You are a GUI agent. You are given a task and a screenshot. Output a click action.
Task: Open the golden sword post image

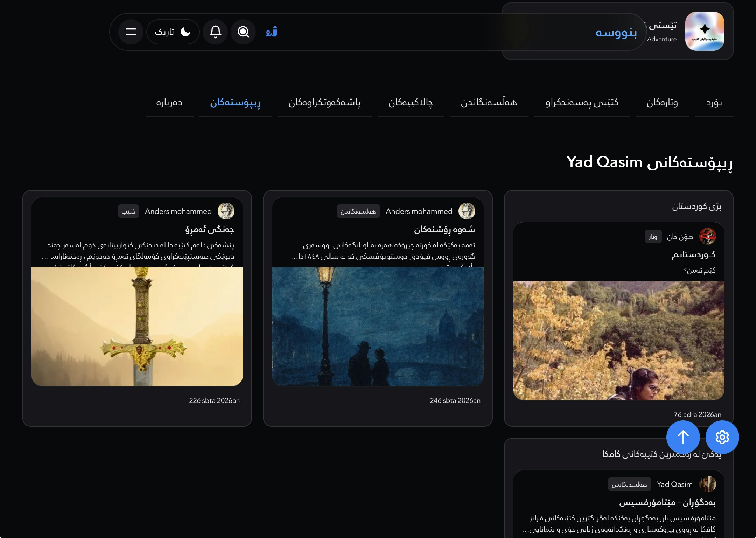pos(137,326)
